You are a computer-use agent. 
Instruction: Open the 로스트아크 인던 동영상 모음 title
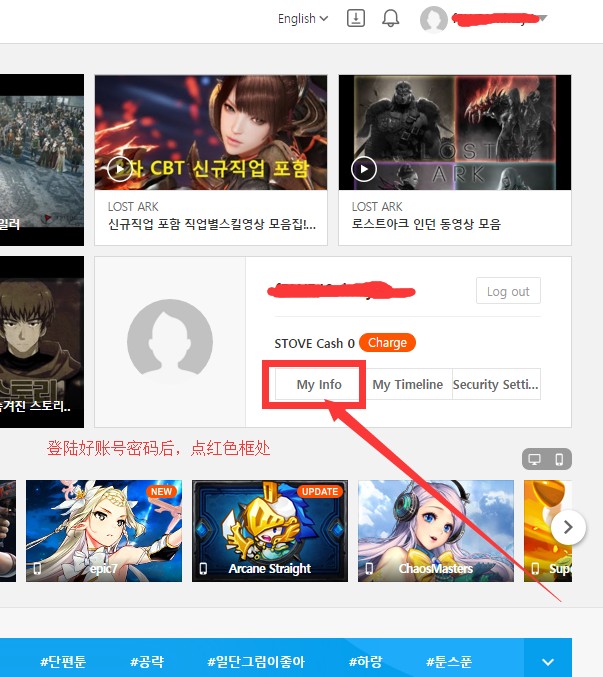[426, 224]
